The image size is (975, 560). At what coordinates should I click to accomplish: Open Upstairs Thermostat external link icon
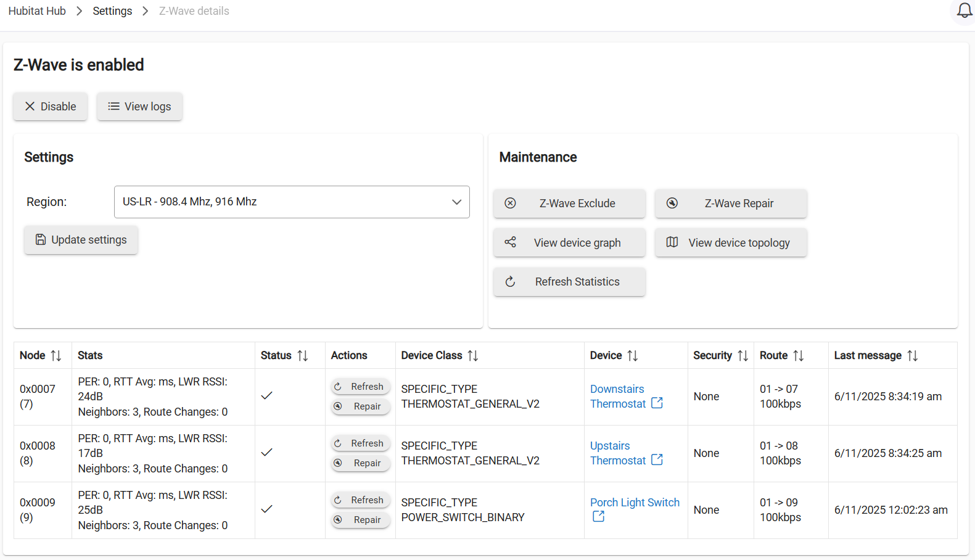(657, 459)
